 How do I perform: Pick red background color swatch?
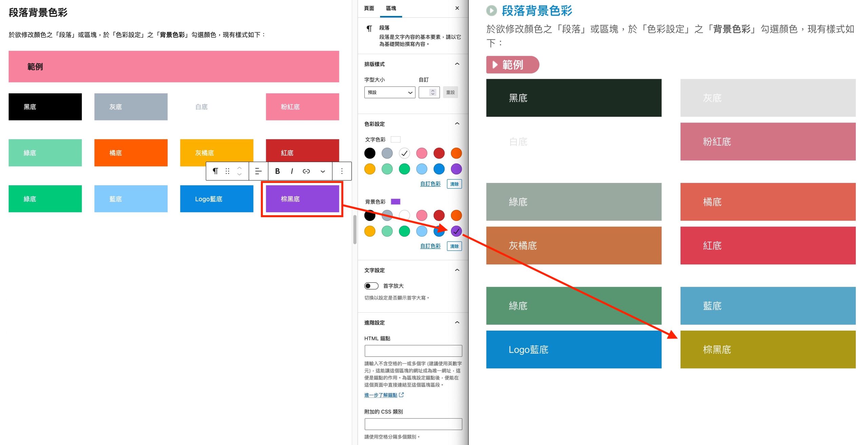(439, 215)
